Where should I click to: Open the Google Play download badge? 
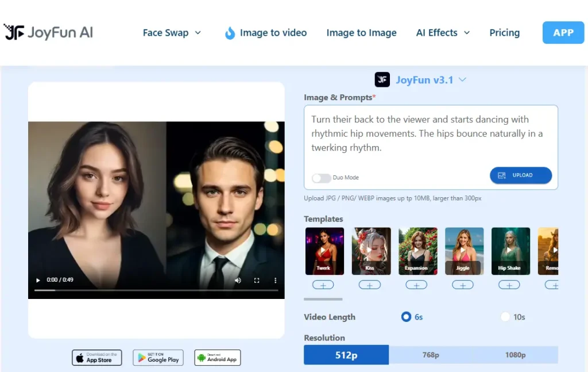158,357
